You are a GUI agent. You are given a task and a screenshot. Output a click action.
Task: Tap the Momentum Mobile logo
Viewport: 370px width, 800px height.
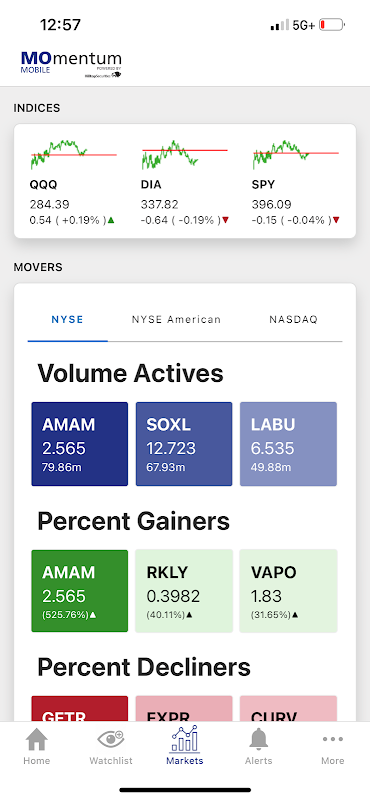71,63
